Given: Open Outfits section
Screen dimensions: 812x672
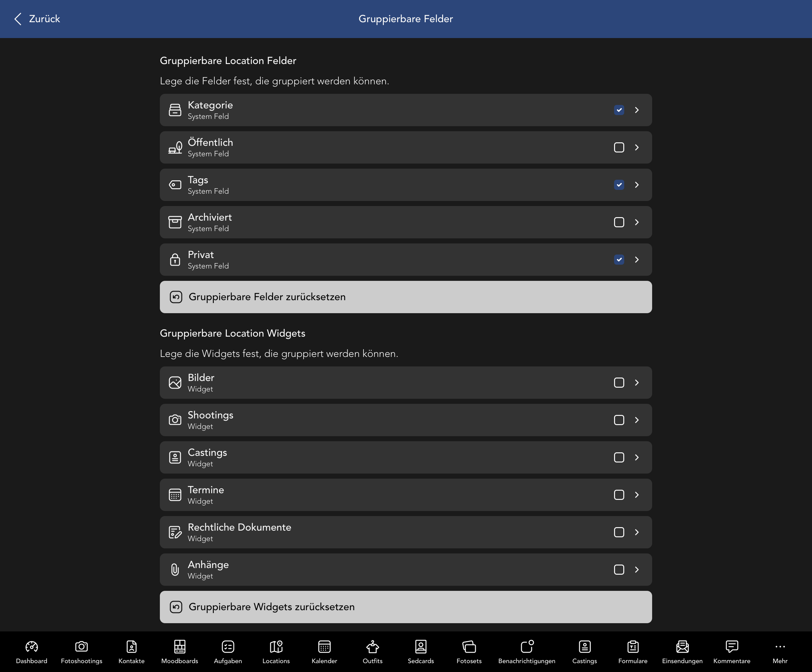Looking at the screenshot, I should pos(373,651).
